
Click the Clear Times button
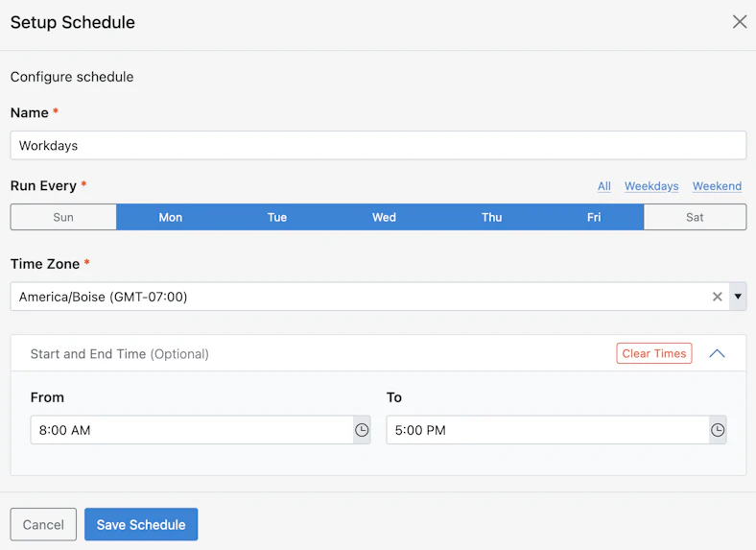coord(653,353)
